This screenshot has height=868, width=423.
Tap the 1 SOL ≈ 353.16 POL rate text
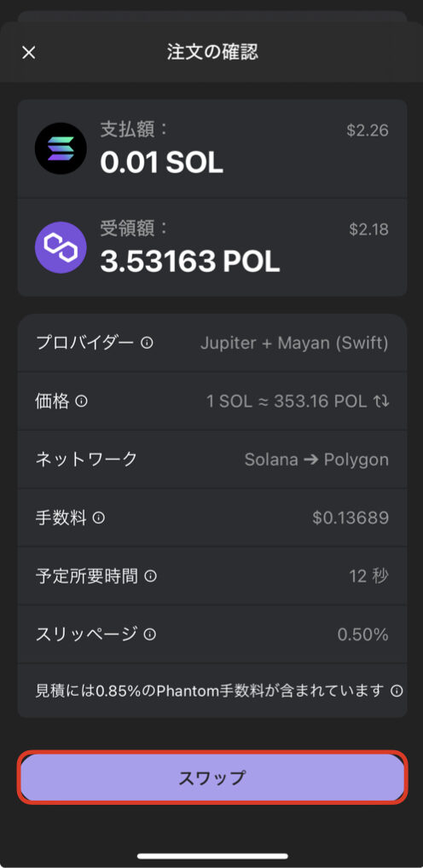[287, 402]
